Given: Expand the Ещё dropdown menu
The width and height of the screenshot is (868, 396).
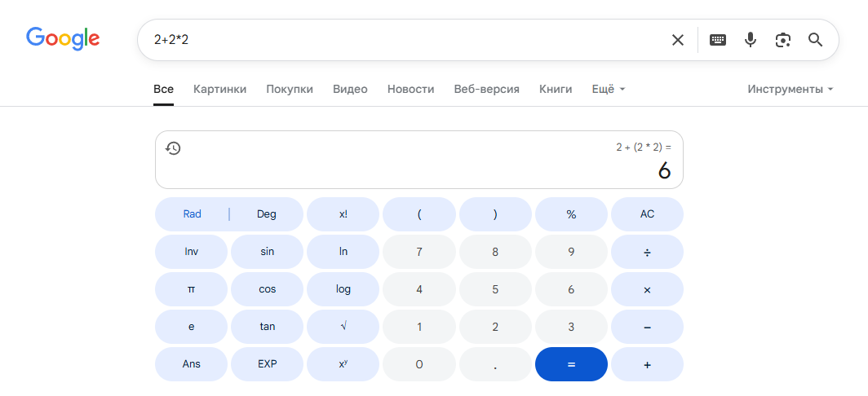Looking at the screenshot, I should [609, 89].
